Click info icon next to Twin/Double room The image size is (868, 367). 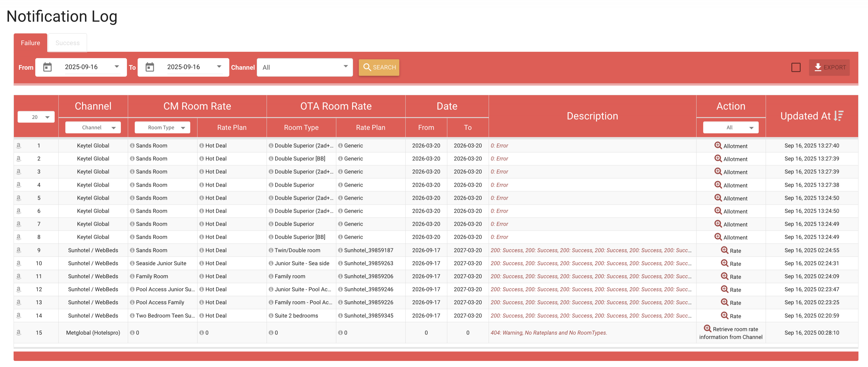[271, 250]
